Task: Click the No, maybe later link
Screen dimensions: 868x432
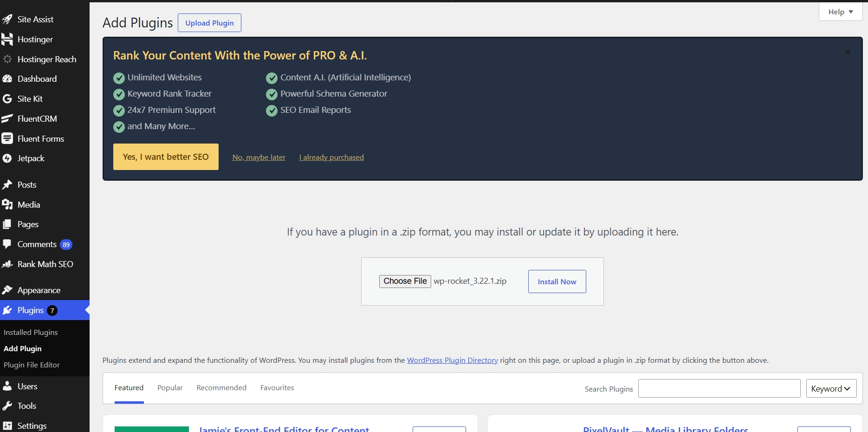Action: point(259,157)
